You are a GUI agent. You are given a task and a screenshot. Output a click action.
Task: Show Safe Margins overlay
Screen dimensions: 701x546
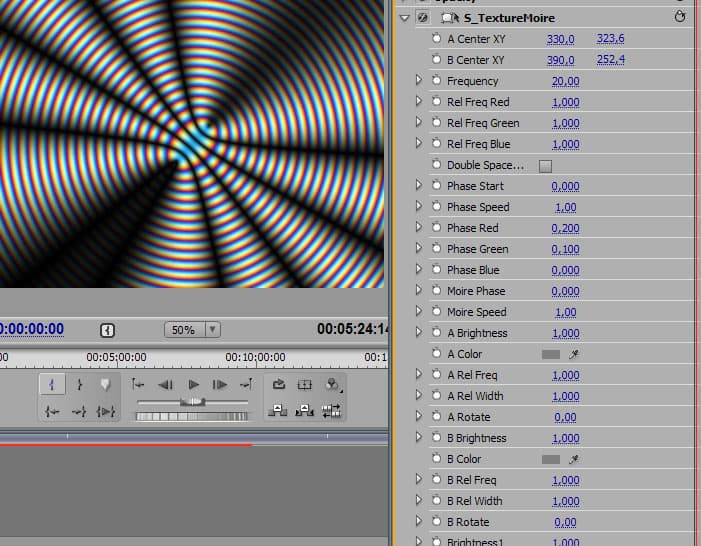[x=305, y=385]
